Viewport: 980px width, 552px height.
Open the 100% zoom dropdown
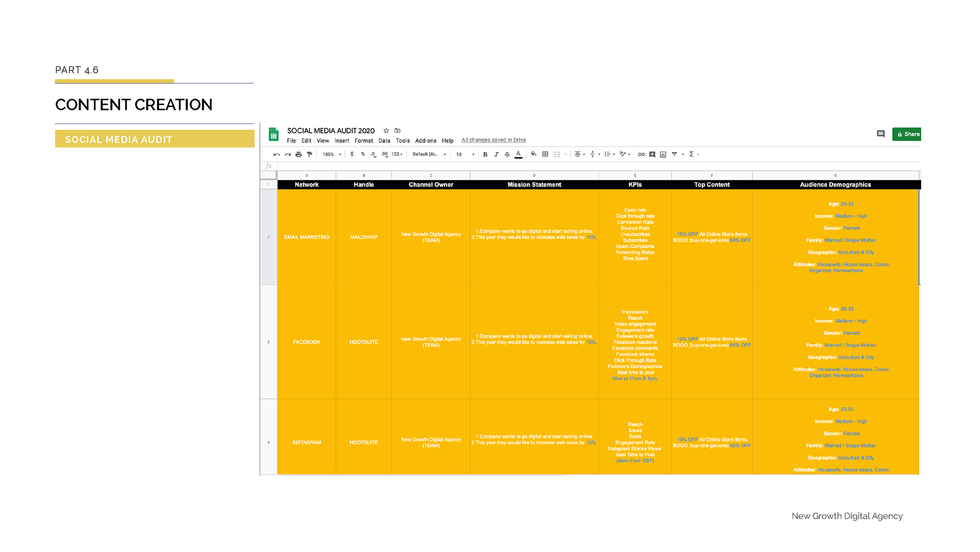(332, 154)
